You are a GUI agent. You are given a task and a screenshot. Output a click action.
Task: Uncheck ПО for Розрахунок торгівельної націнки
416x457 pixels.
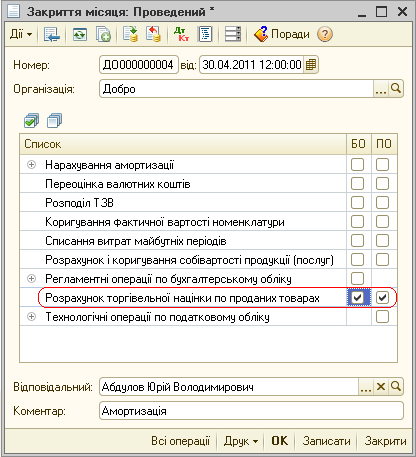click(382, 297)
